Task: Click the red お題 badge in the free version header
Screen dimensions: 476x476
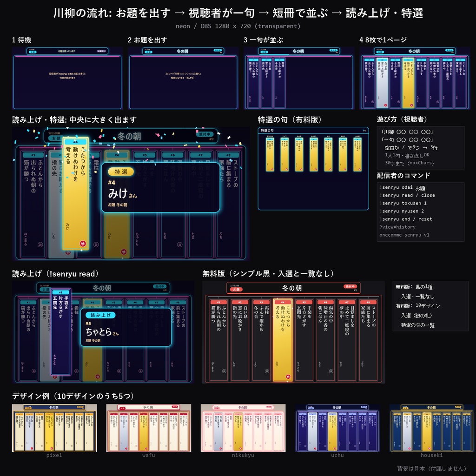Action: click(x=236, y=289)
